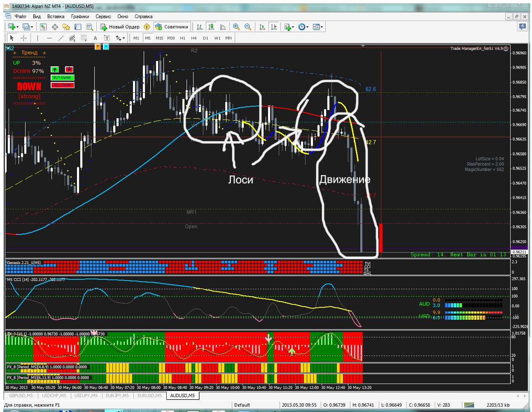The width and height of the screenshot is (532, 412).
Task: Open the Сервис menu
Action: (103, 16)
